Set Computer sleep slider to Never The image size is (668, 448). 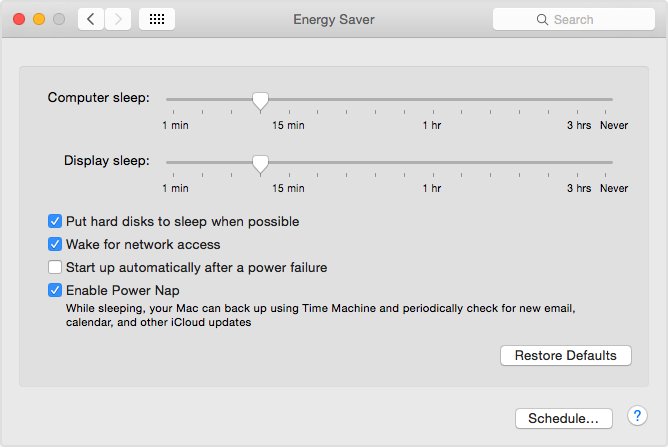click(x=612, y=100)
